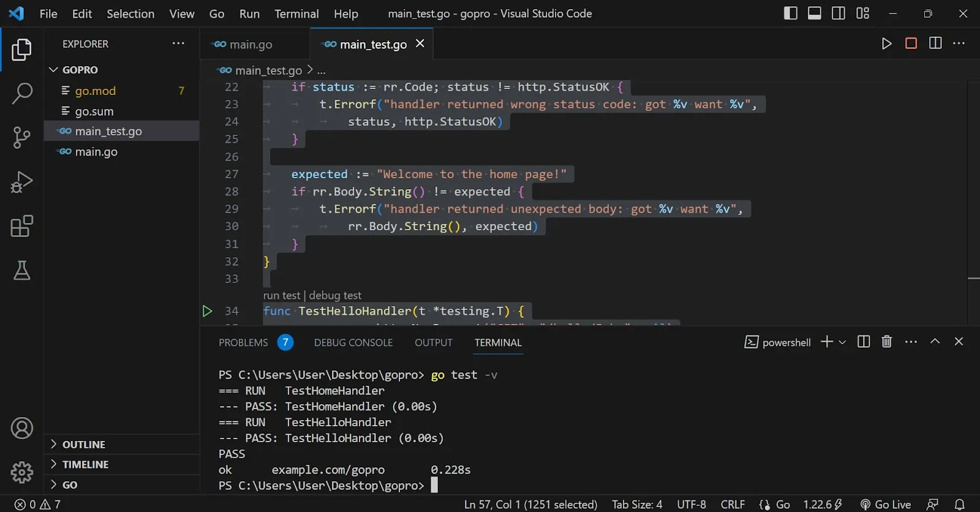Open go.sum file in Explorer
980x512 pixels.
click(122, 111)
